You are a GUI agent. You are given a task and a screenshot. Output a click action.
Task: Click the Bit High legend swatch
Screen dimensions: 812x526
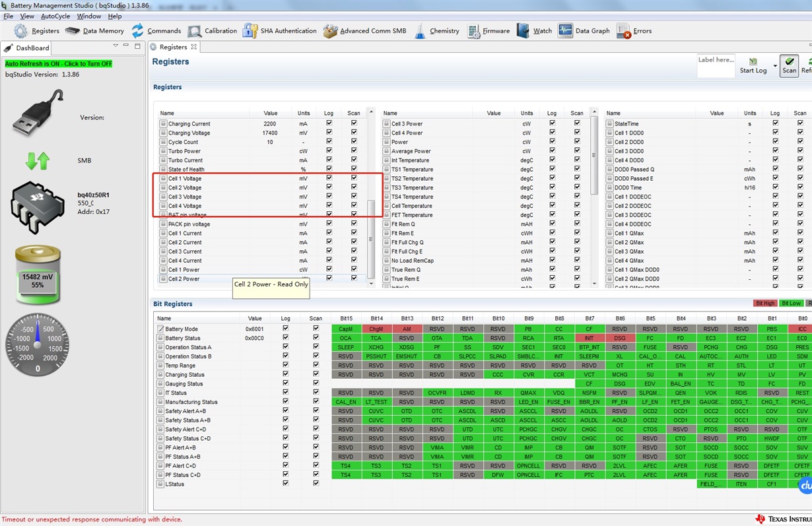765,304
